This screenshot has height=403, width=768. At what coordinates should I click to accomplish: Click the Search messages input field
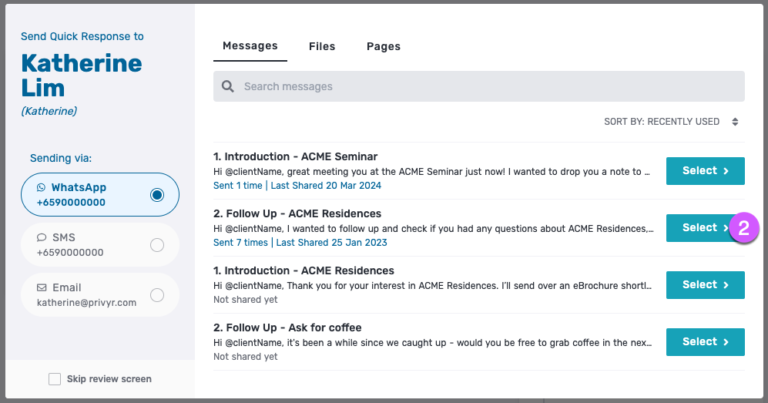pos(479,87)
